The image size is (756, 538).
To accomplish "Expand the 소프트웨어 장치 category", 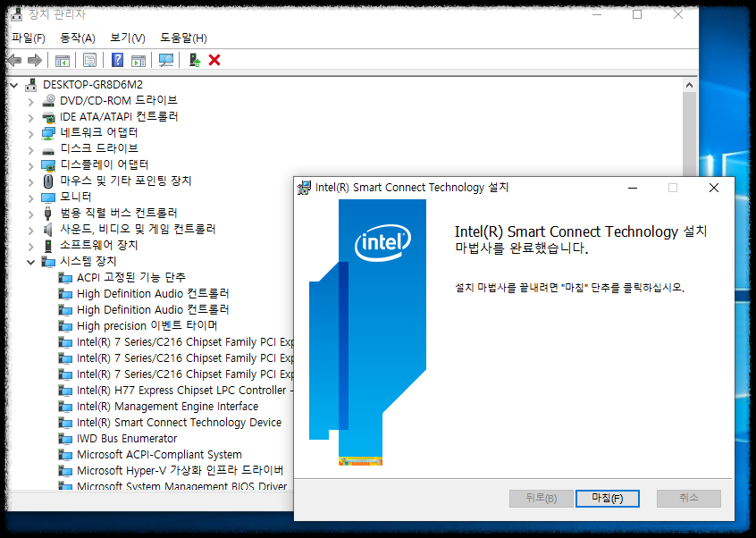I will 31,247.
